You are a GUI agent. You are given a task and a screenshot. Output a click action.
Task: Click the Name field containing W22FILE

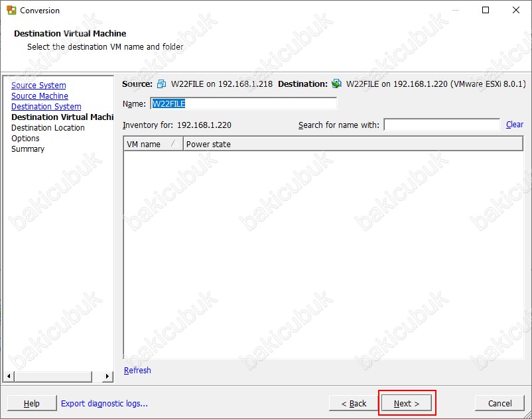click(x=243, y=103)
